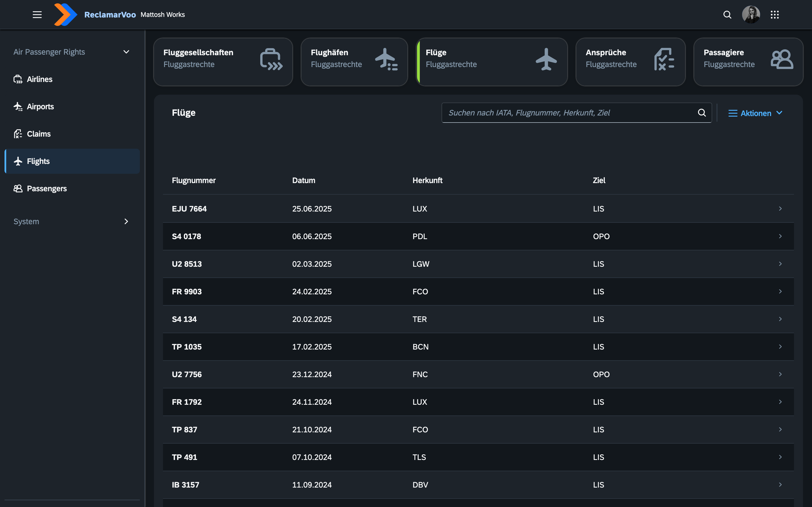Expand the System section in the sidebar

tap(126, 221)
